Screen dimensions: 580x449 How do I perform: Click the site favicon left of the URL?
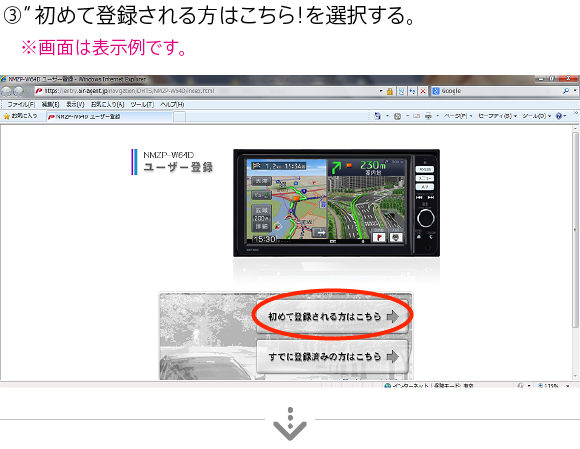(39, 91)
